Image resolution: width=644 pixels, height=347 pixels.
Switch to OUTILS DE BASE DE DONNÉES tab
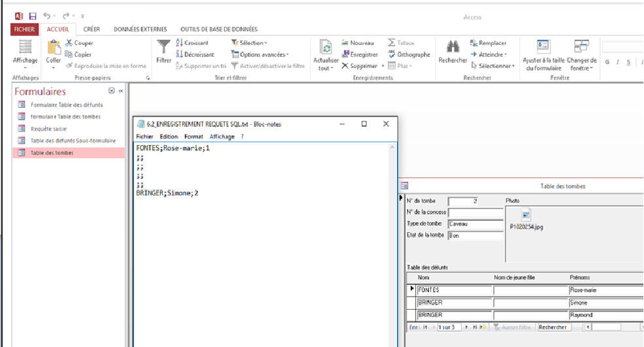click(219, 29)
